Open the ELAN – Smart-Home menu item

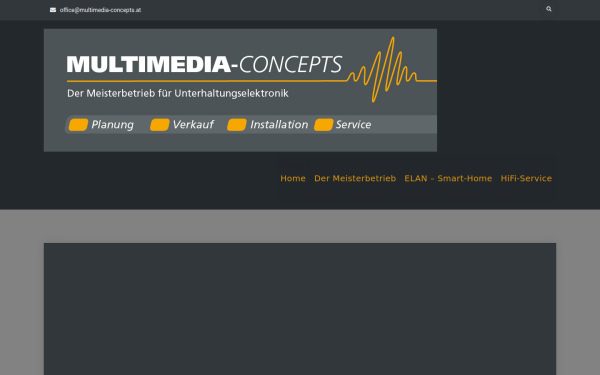(448, 178)
